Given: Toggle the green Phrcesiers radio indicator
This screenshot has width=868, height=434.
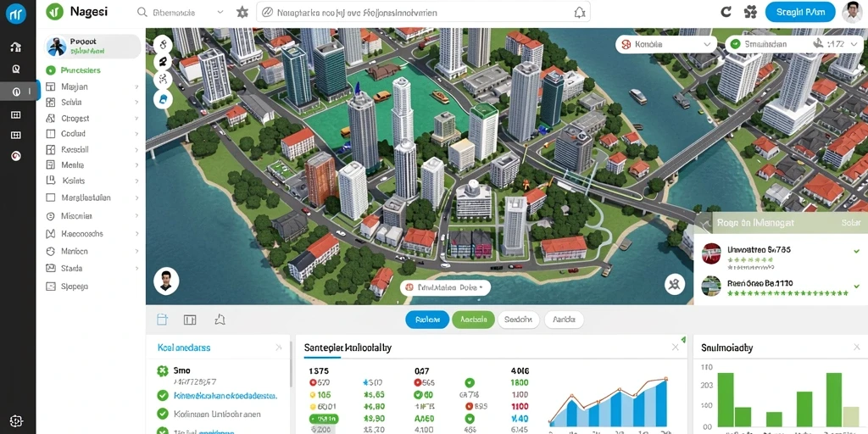Looking at the screenshot, I should pyautogui.click(x=51, y=70).
